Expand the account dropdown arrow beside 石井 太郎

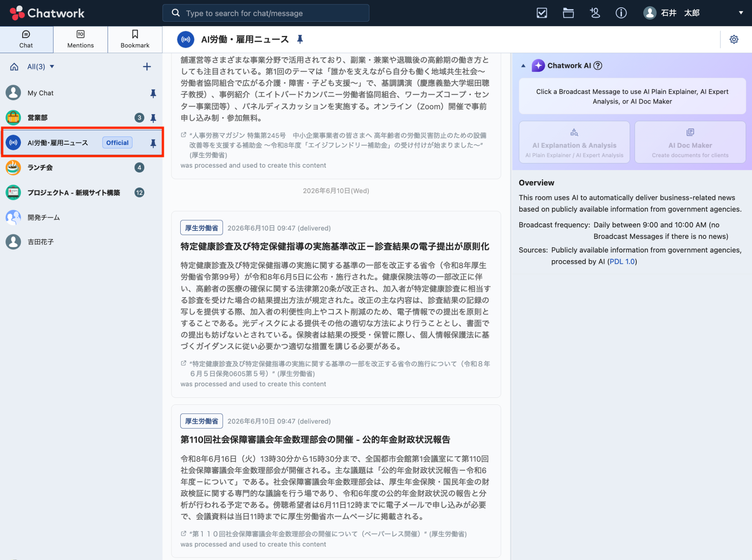coord(741,13)
